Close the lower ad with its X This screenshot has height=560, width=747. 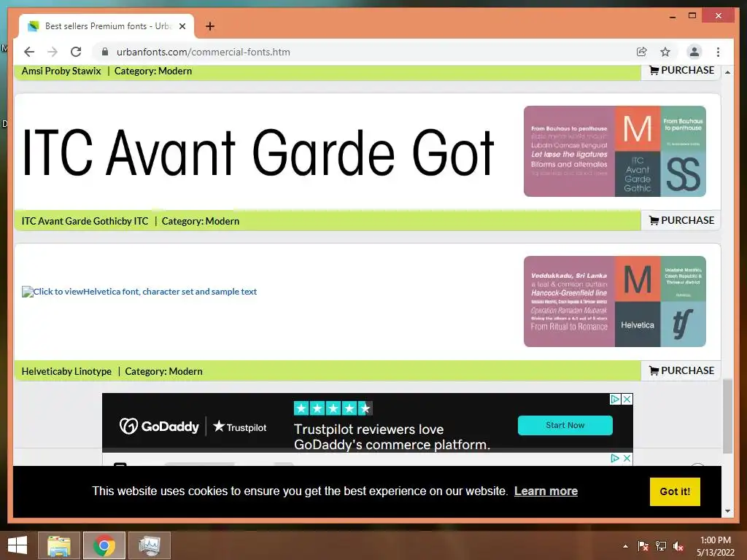point(627,458)
